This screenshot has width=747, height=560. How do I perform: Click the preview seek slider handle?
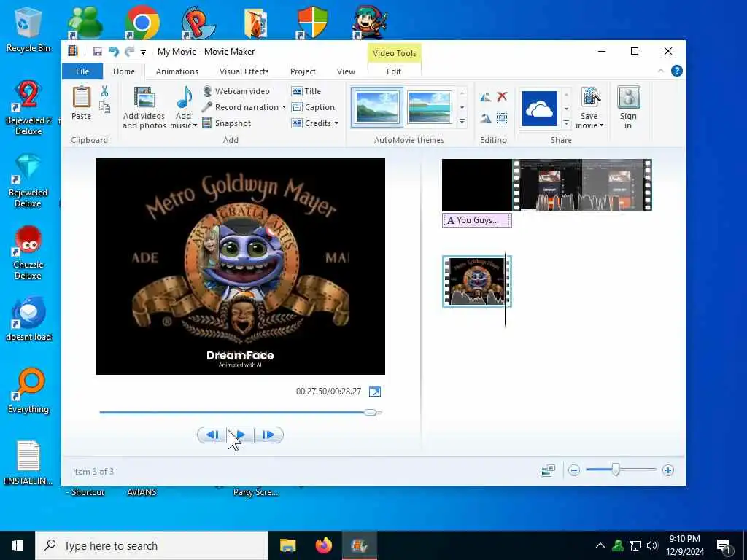(370, 413)
